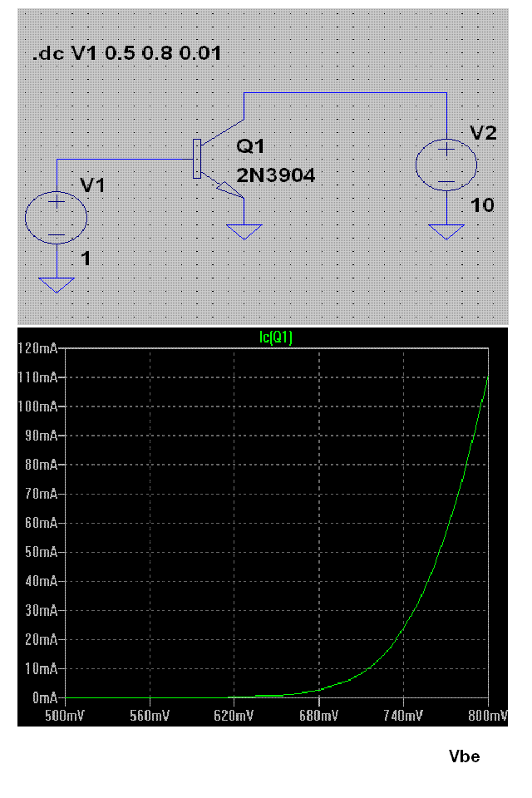Click the Q1 reference label
532x798 pixels.
pyautogui.click(x=250, y=146)
